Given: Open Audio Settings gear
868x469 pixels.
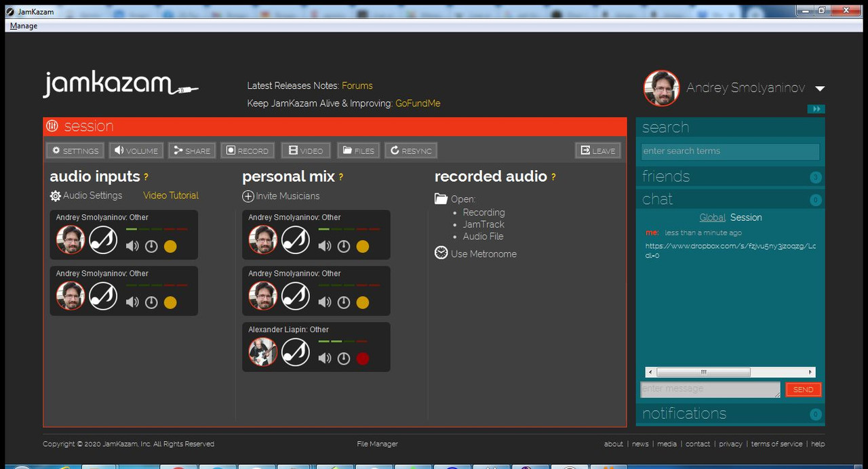Looking at the screenshot, I should [x=56, y=196].
